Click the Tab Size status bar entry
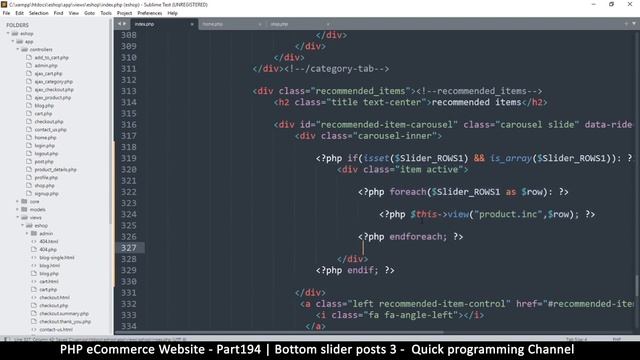Image resolution: width=640 pixels, height=360 pixels. click(576, 339)
